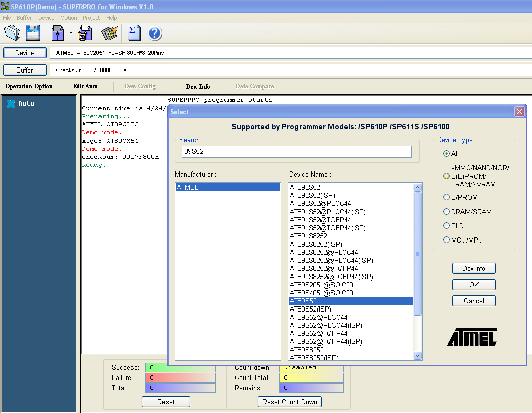Click the floppy disk save icon
Viewport: 532px width, 413px height.
[33, 33]
